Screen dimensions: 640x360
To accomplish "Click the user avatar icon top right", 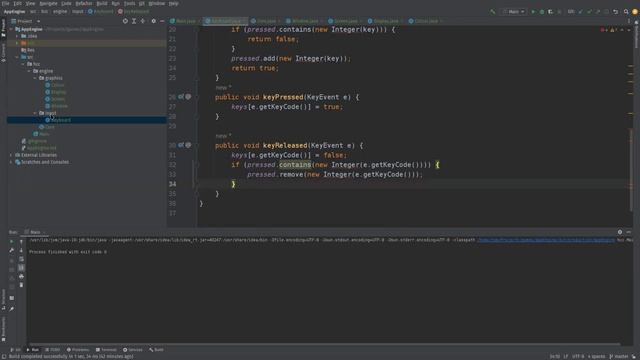I will pos(635,12).
